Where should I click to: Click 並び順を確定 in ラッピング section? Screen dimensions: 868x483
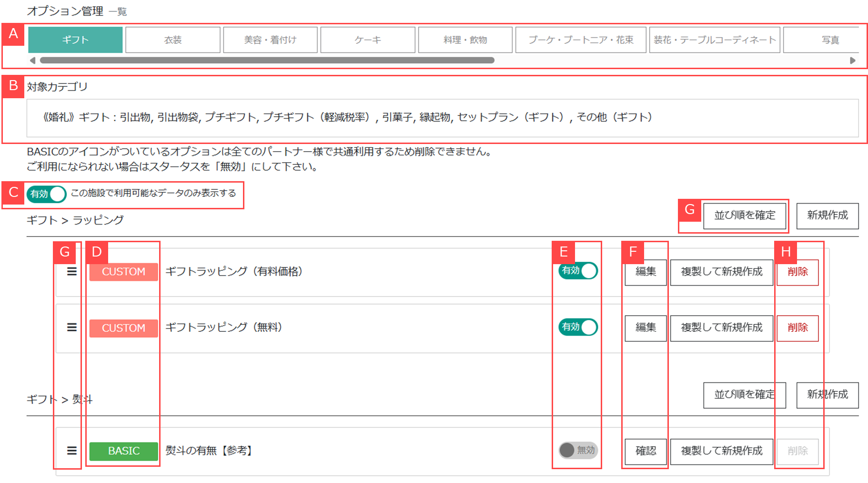coord(745,216)
